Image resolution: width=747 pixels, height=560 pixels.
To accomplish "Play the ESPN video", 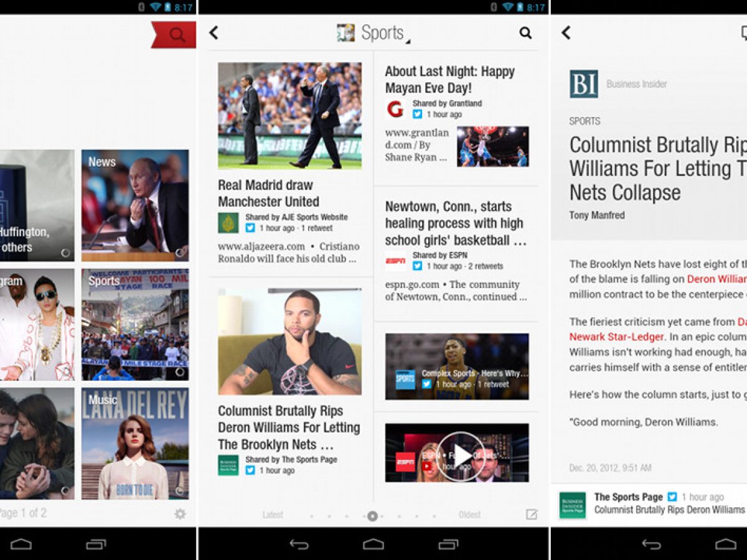I will click(x=460, y=457).
